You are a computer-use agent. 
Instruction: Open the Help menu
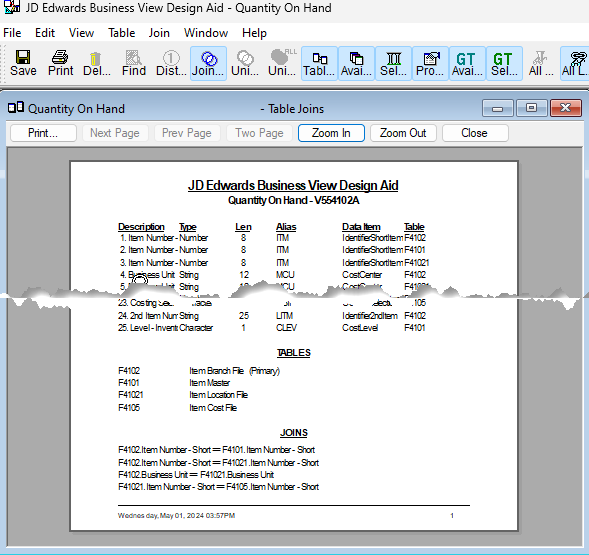[x=254, y=33]
